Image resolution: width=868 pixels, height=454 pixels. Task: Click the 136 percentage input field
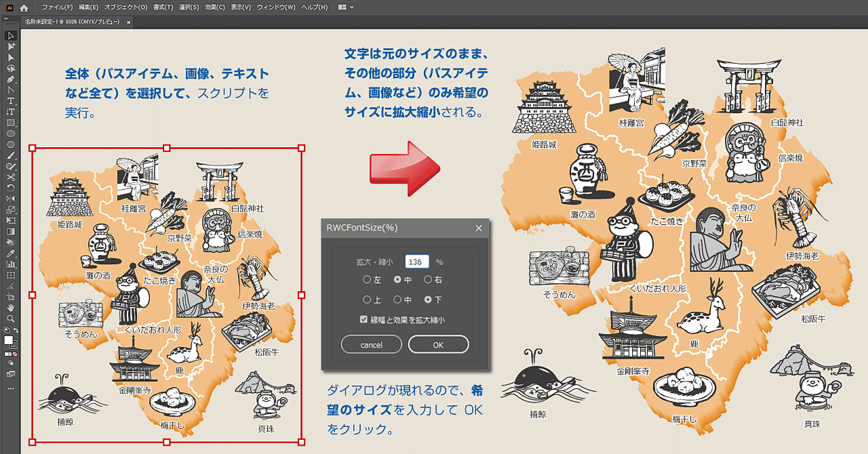click(416, 262)
